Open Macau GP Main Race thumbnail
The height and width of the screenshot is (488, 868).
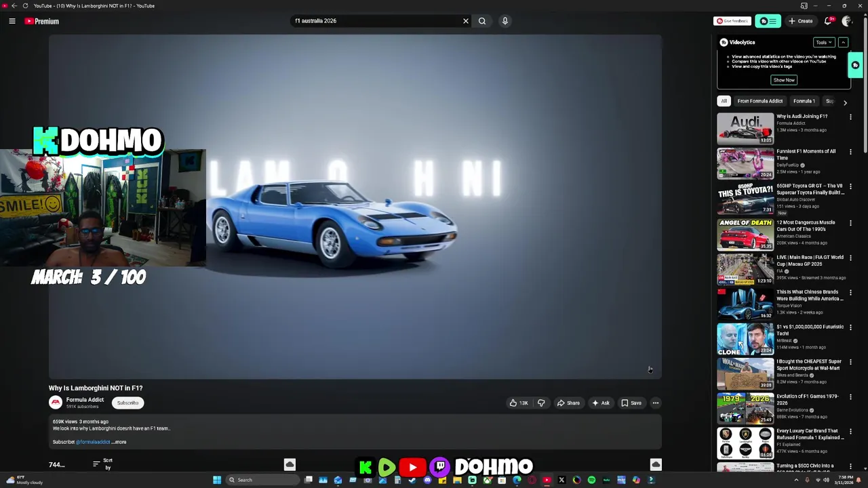click(745, 269)
